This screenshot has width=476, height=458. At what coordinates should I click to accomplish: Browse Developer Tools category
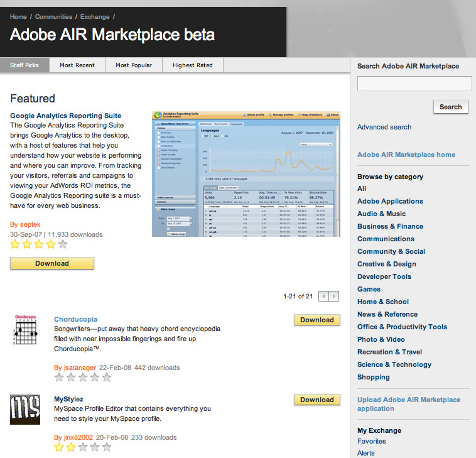(384, 276)
